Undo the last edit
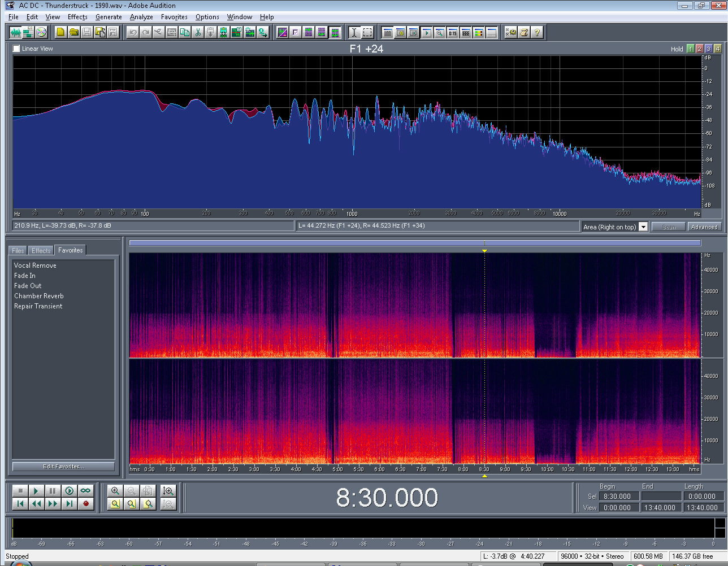Image resolution: width=728 pixels, height=566 pixels. point(133,32)
